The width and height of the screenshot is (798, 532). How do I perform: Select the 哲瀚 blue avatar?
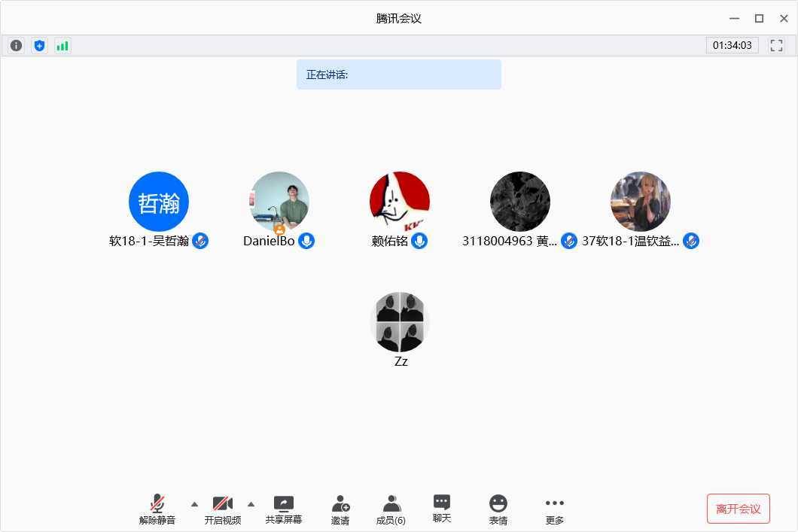point(159,202)
